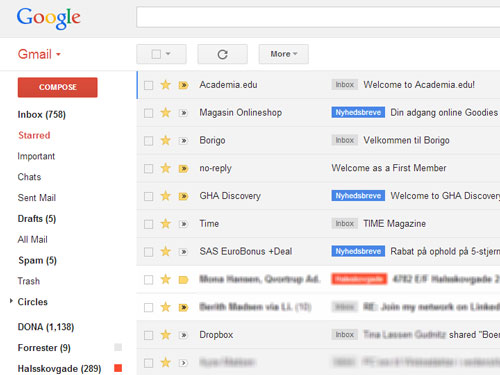This screenshot has height=375, width=500.
Task: Unstar the Dropbox email
Action: (x=165, y=335)
